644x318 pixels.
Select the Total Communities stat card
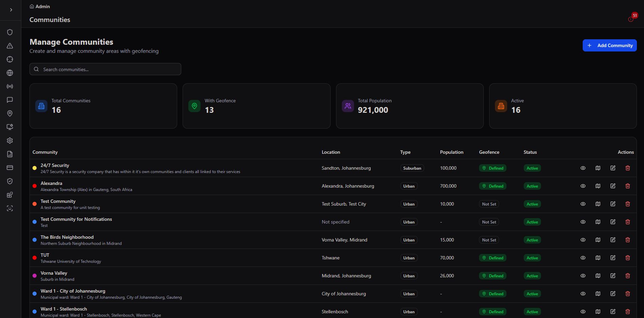click(103, 106)
